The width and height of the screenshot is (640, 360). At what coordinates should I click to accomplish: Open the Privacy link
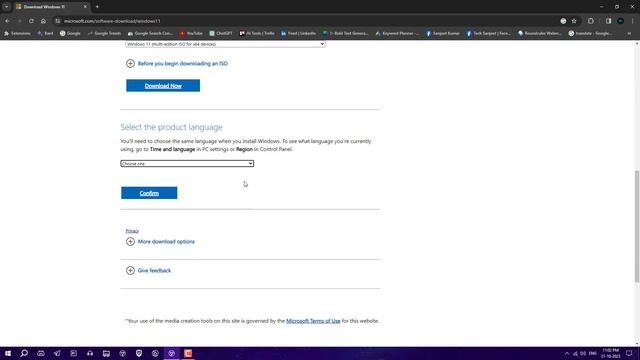point(132,231)
